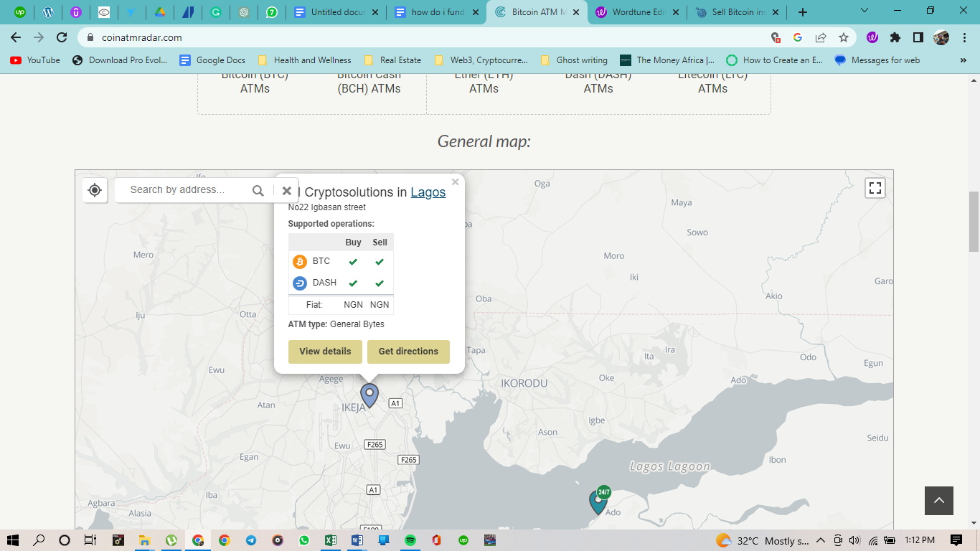Bookmark this page with the star icon
This screenshot has width=980, height=551.
coord(844,37)
